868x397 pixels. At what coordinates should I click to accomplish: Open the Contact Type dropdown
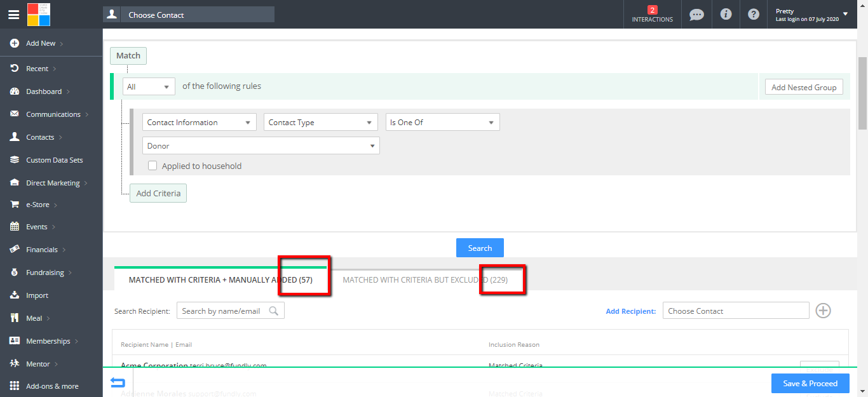pos(321,122)
